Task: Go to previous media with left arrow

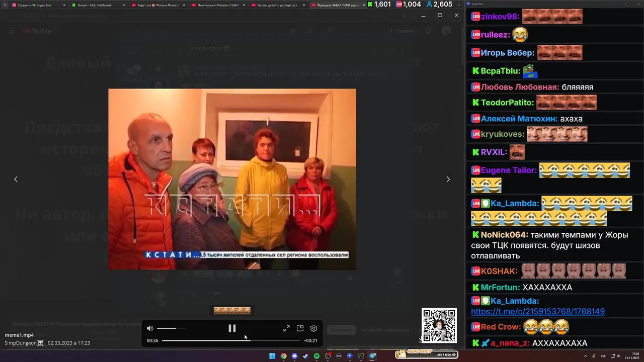Action: pyautogui.click(x=16, y=179)
